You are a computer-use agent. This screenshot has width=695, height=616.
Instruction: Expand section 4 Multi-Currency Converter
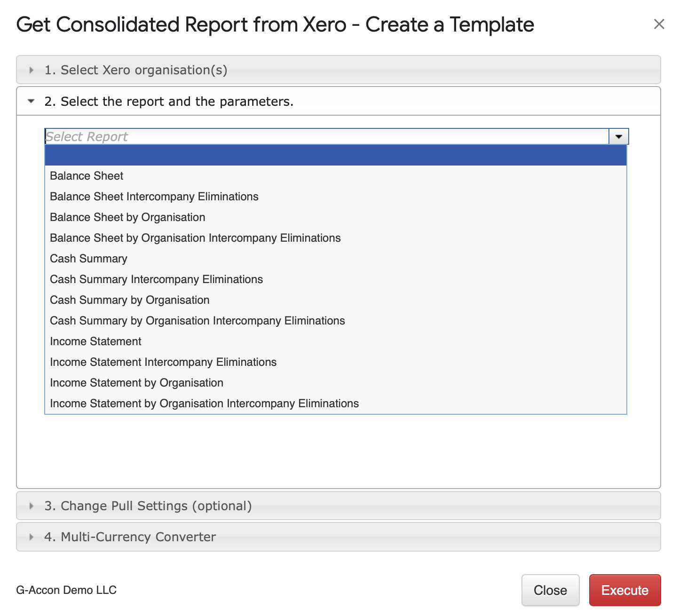tap(338, 537)
